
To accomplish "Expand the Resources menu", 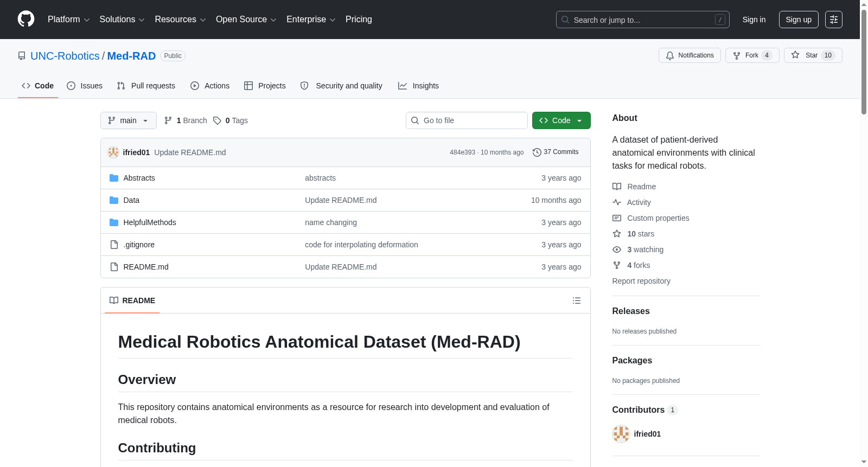I will (180, 20).
